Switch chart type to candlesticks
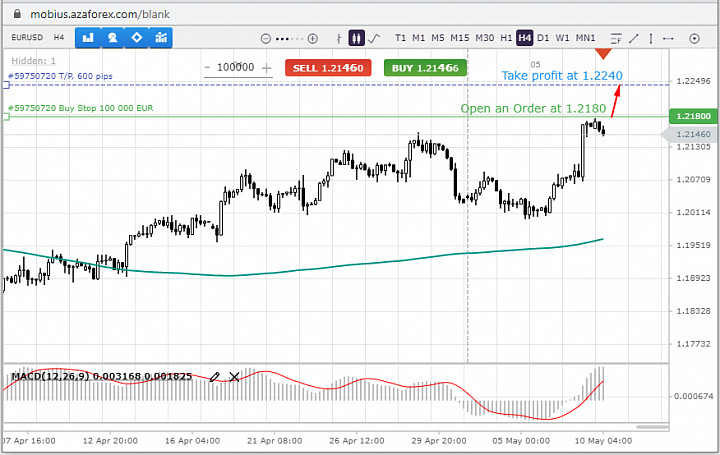720x455 pixels. tap(356, 38)
